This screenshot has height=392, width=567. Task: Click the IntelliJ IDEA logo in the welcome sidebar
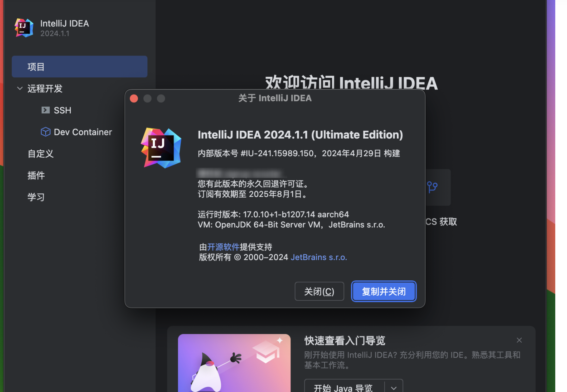(x=24, y=28)
